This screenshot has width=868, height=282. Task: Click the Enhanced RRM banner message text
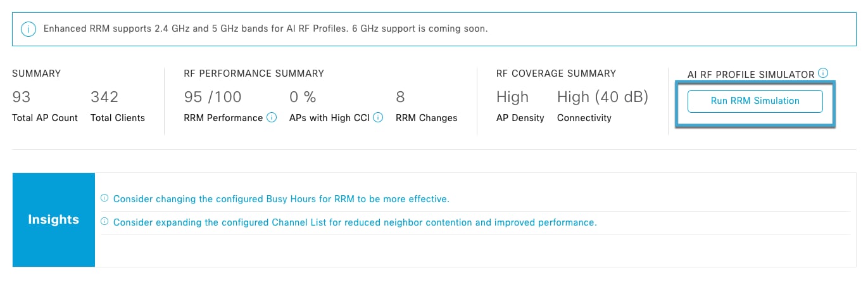click(x=265, y=29)
